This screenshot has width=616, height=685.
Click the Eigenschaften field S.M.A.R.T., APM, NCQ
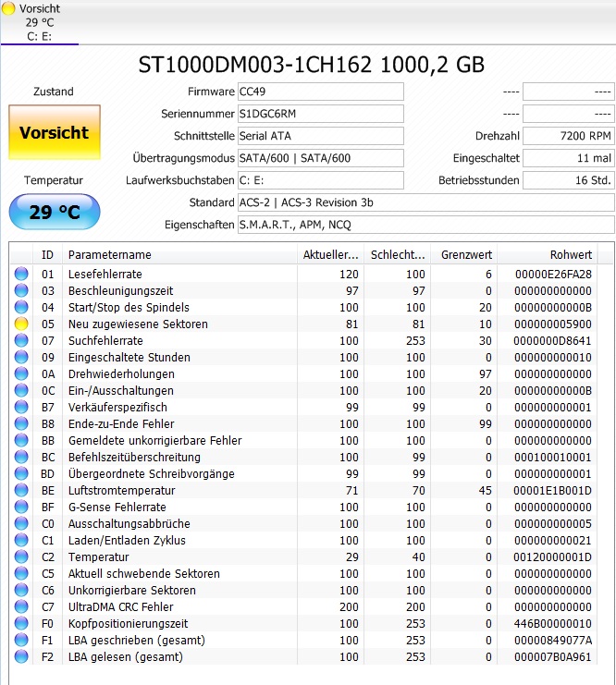[425, 225]
